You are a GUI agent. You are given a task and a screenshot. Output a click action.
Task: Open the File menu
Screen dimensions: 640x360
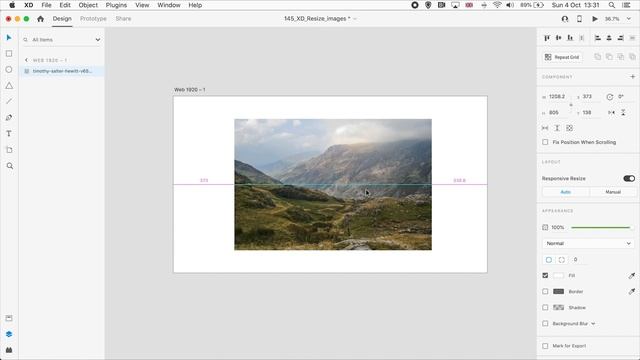pyautogui.click(x=46, y=5)
